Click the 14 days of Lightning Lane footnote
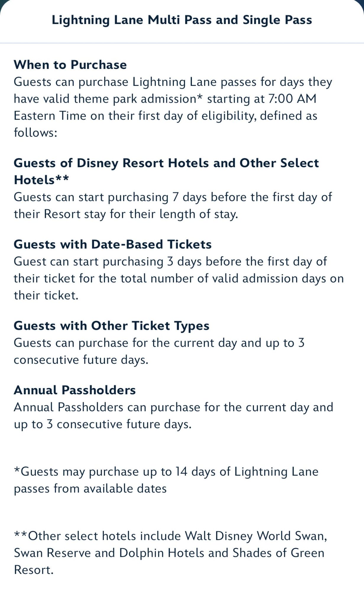 [x=166, y=480]
